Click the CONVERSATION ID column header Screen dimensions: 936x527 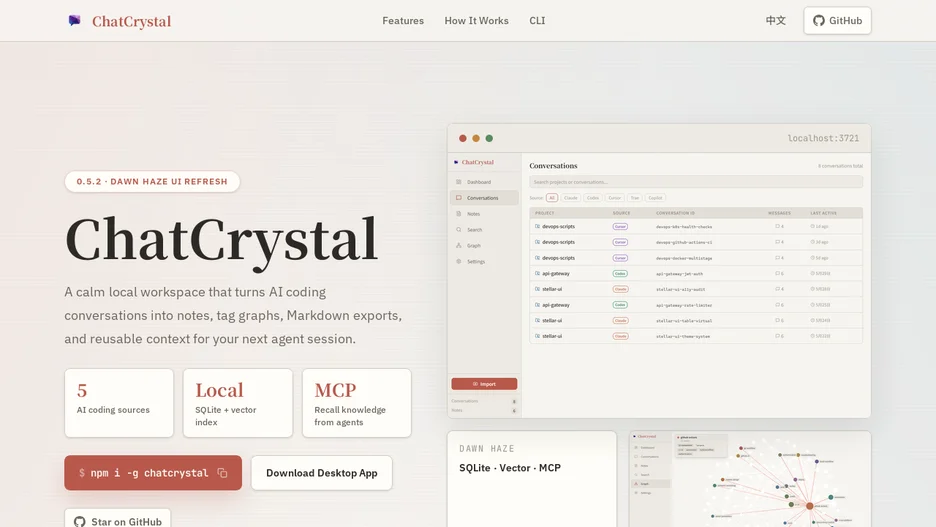(x=675, y=213)
